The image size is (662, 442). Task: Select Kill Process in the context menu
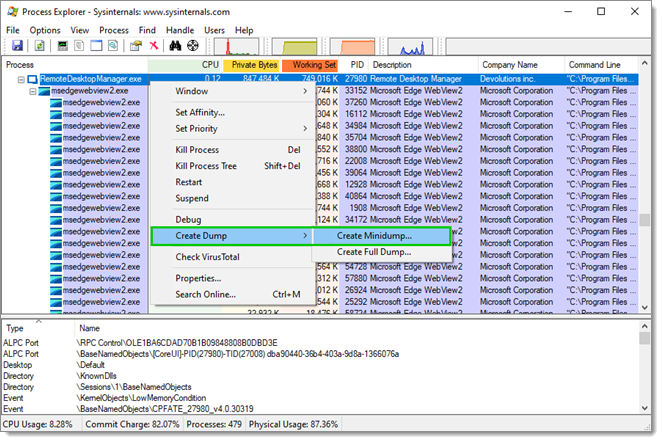pos(233,150)
